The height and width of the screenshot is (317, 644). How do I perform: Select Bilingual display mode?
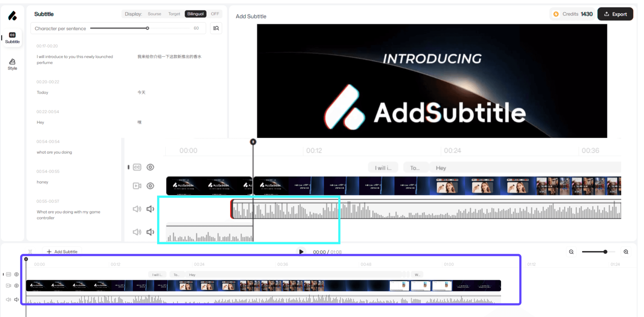click(x=195, y=14)
